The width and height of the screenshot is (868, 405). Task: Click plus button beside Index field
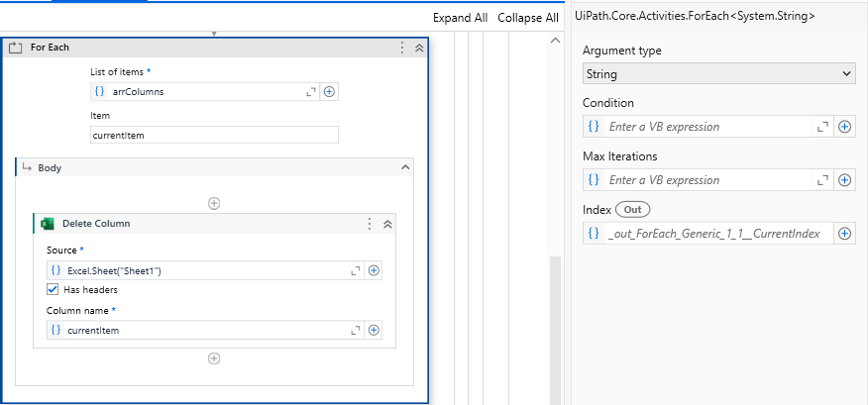[x=845, y=234]
